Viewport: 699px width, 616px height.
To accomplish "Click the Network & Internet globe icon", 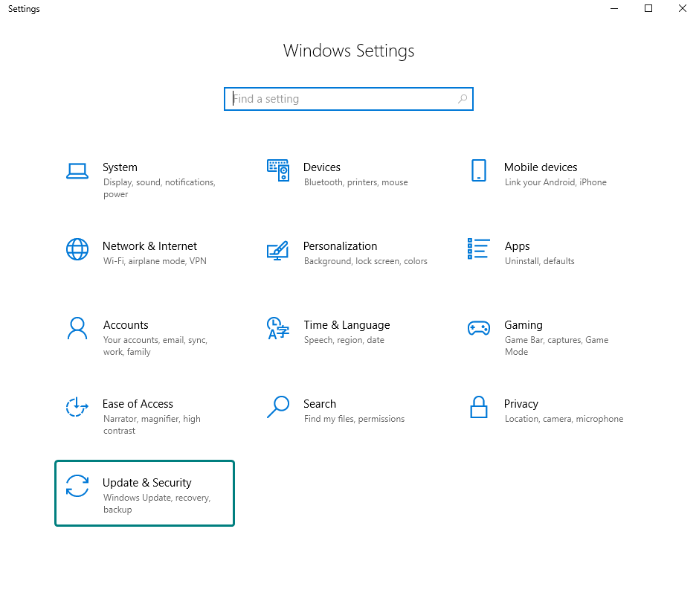I will [x=77, y=249].
